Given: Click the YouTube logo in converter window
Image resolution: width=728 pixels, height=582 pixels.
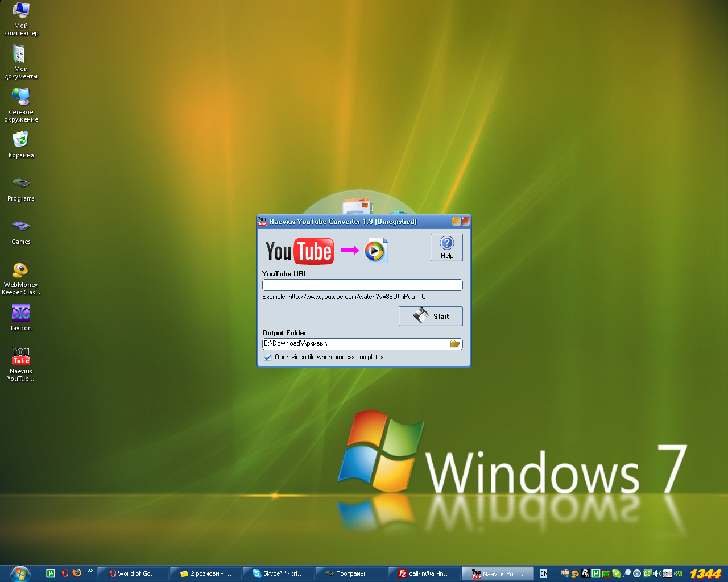Looking at the screenshot, I should (x=300, y=251).
